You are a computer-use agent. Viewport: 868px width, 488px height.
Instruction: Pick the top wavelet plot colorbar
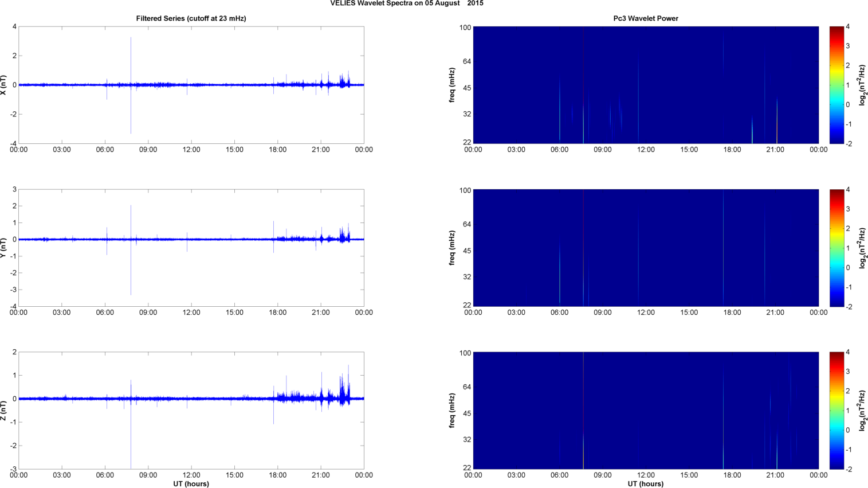pos(836,85)
